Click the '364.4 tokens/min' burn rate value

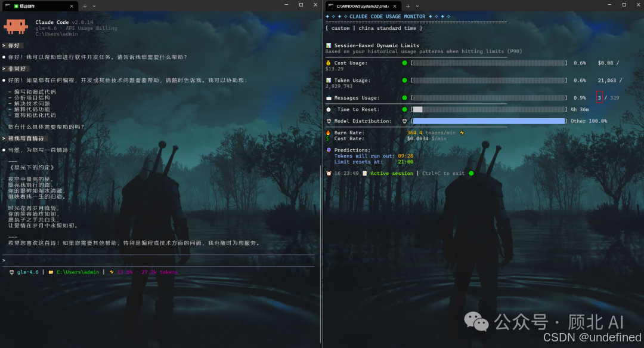pos(431,133)
